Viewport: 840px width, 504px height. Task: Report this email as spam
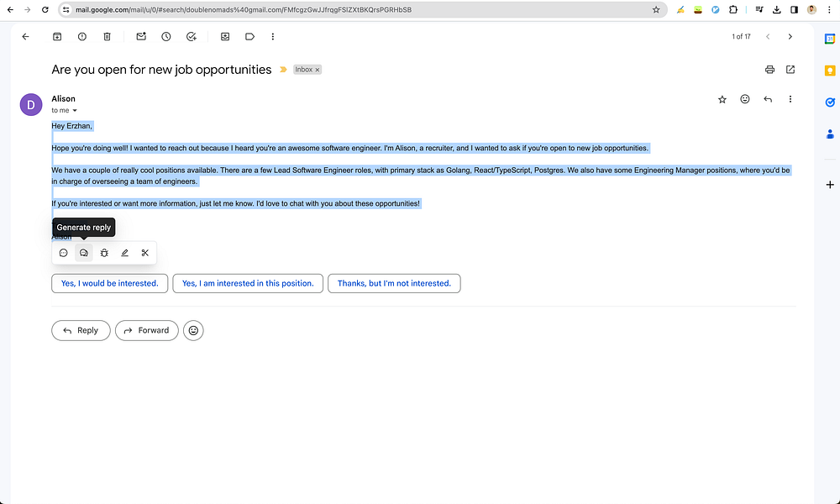coord(82,36)
